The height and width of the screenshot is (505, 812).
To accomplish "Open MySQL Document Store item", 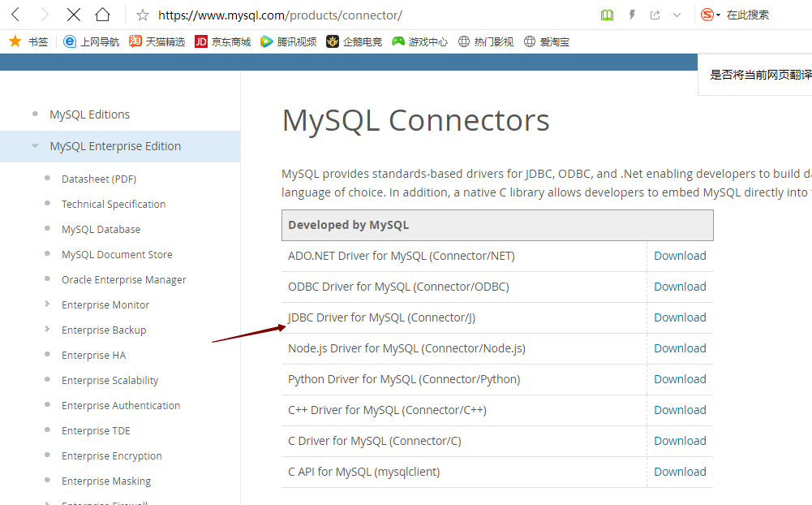I will 117,255.
